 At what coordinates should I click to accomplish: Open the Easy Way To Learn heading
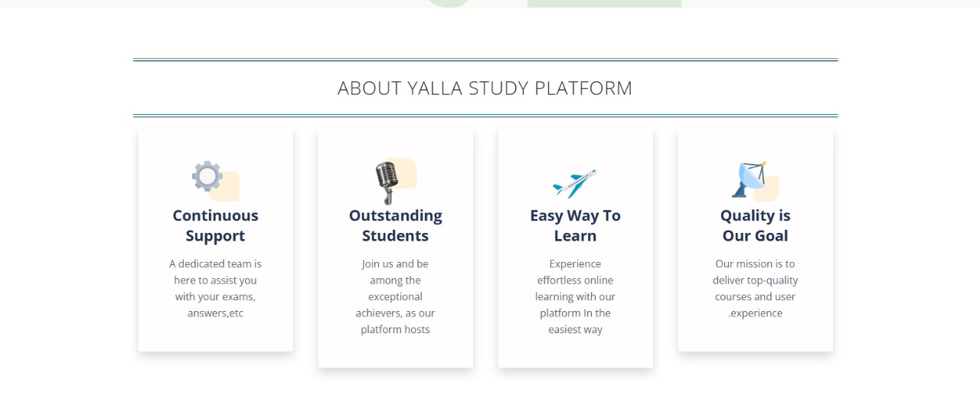click(x=575, y=225)
